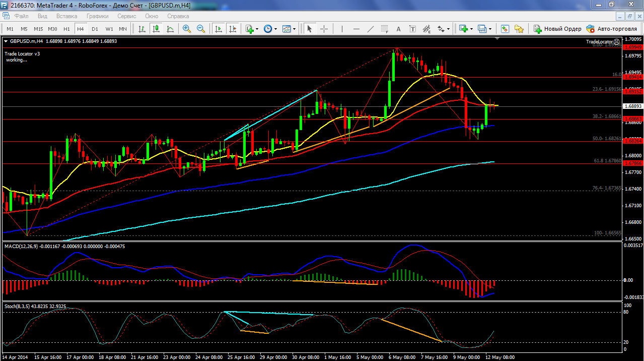Zoom out of the chart
Screen dimensions: 644x361
click(x=201, y=29)
